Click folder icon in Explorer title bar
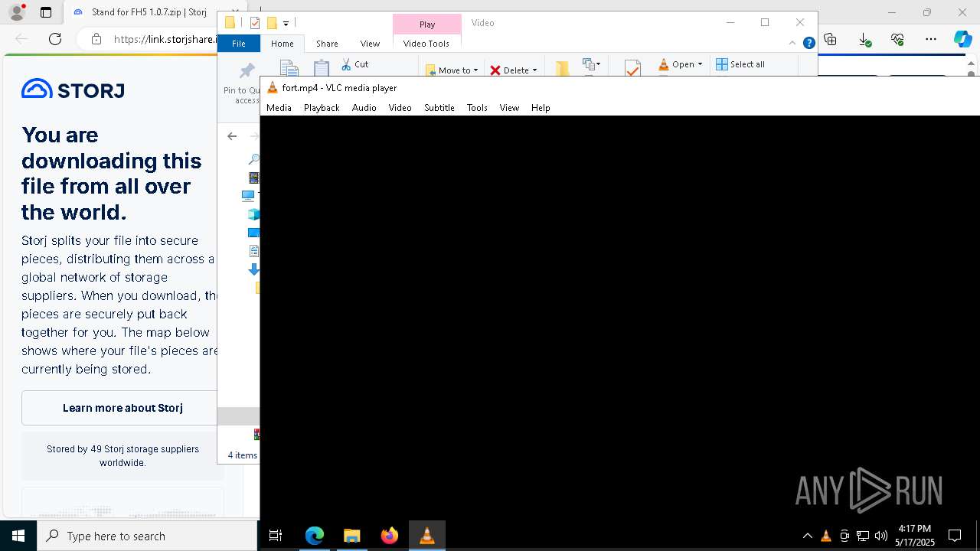This screenshot has height=551, width=980. pos(230,23)
